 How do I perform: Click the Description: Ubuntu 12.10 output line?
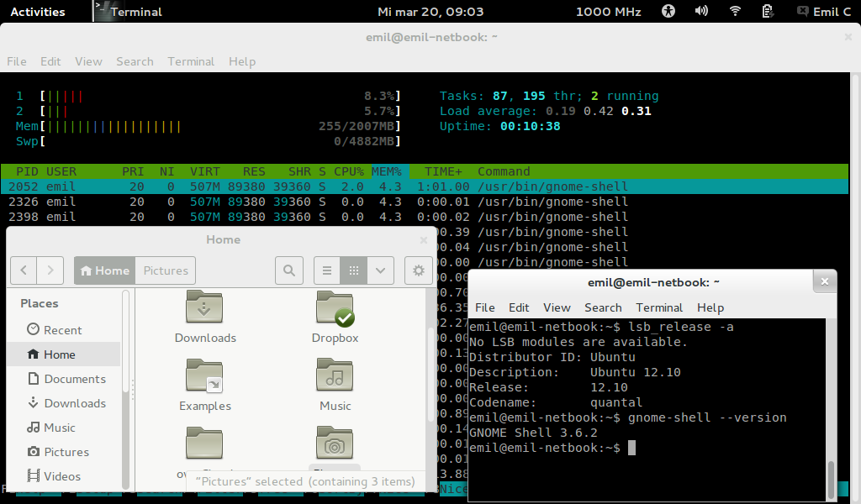(575, 372)
